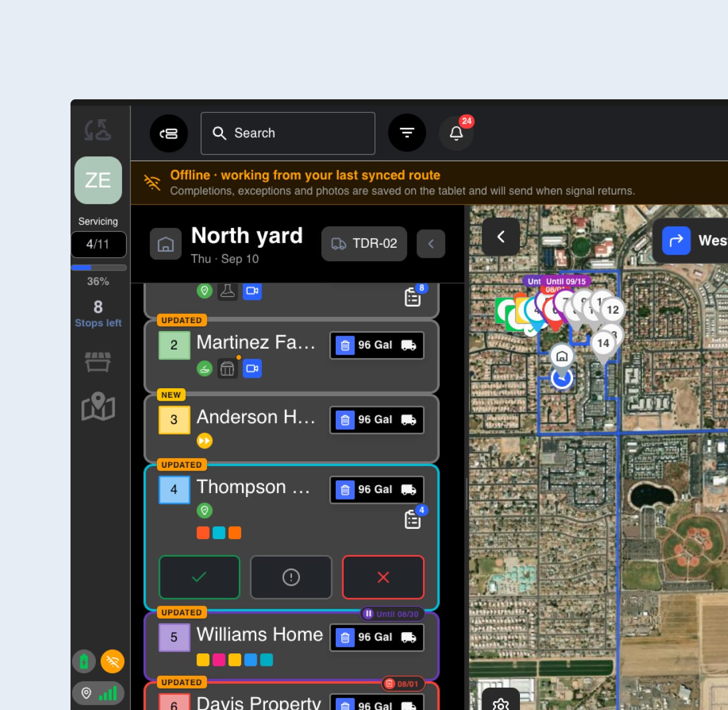Viewport: 728px width, 710px height.
Task: Reject Thompson stop with red X button
Action: tap(383, 577)
